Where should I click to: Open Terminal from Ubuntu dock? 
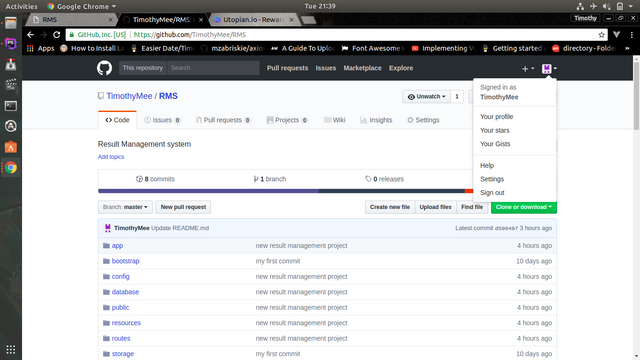point(11,106)
